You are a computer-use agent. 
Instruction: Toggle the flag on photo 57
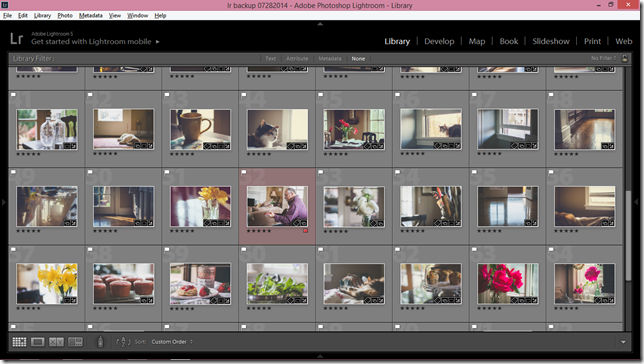pyautogui.click(x=13, y=249)
